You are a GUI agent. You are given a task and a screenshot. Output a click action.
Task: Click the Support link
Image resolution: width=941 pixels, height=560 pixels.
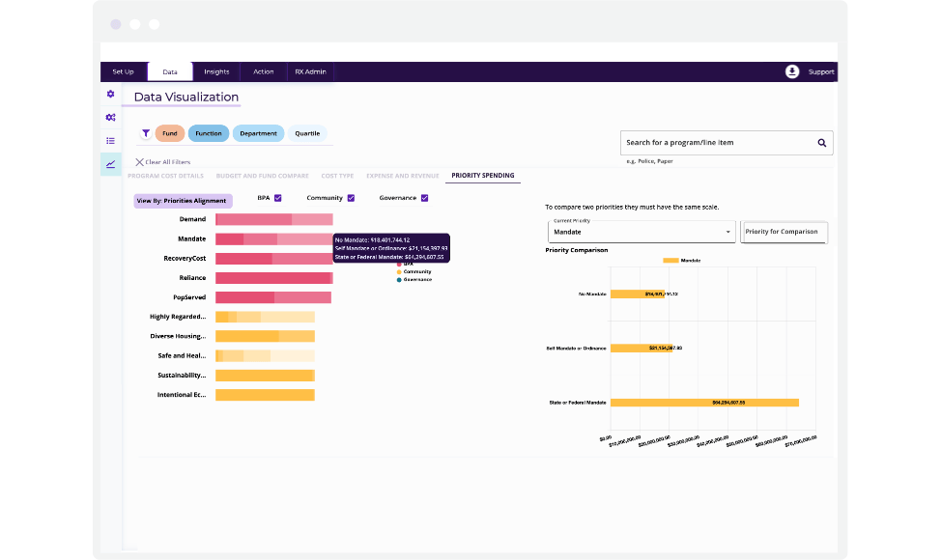tap(820, 71)
